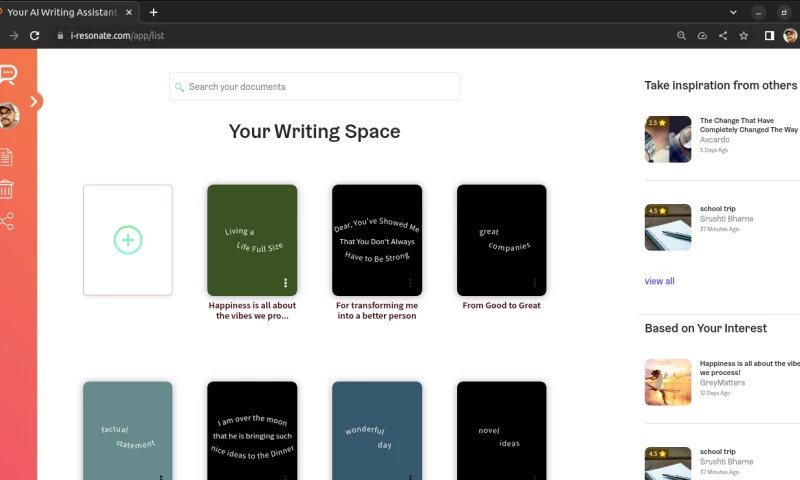Open options menu on Dear You've Showed card

point(410,283)
